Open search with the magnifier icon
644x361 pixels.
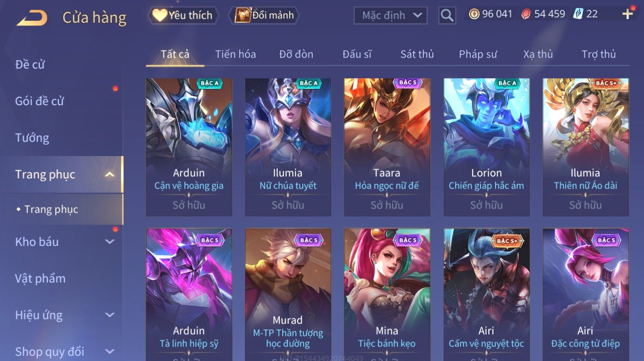pos(447,15)
